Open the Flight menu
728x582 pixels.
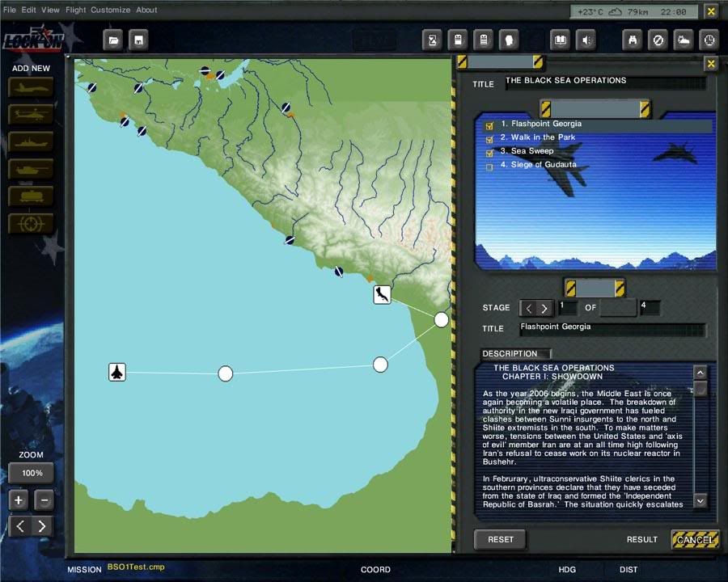pos(75,11)
